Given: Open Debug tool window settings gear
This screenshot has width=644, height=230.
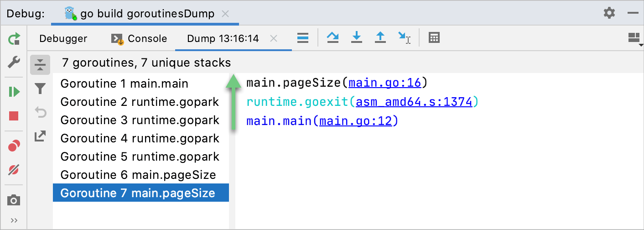Looking at the screenshot, I should 609,13.
